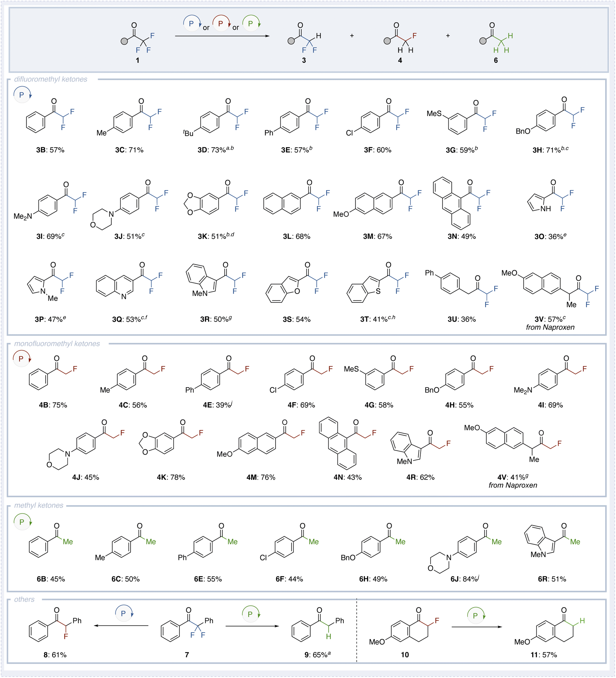Click the '6B: 45%' label
The image size is (616, 678).
[x=51, y=579]
